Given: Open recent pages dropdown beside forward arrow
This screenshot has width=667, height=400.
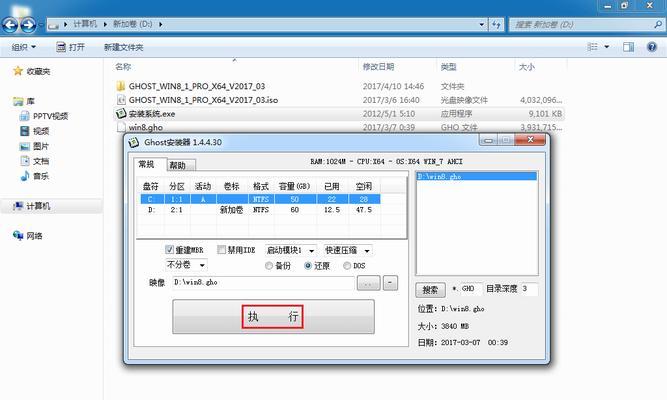Looking at the screenshot, I should 41,25.
